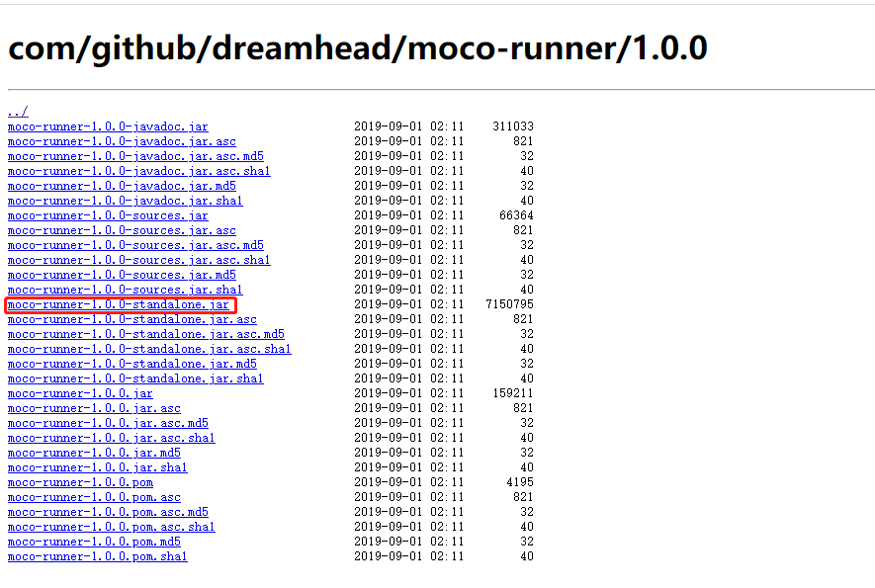Open moco-runner-1.0.0.jar.sha1 link
The width and height of the screenshot is (875, 588).
98,467
